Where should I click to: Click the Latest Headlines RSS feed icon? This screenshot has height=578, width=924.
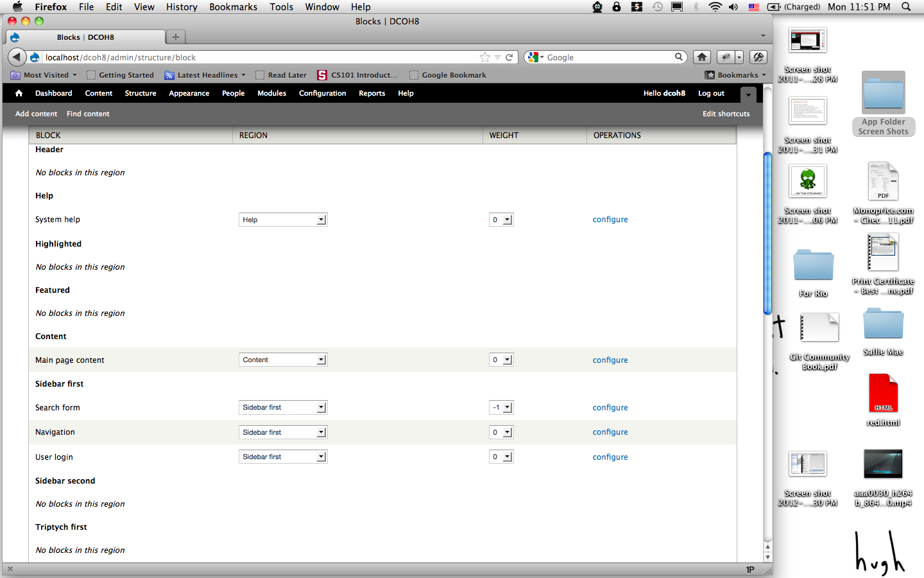click(x=169, y=75)
